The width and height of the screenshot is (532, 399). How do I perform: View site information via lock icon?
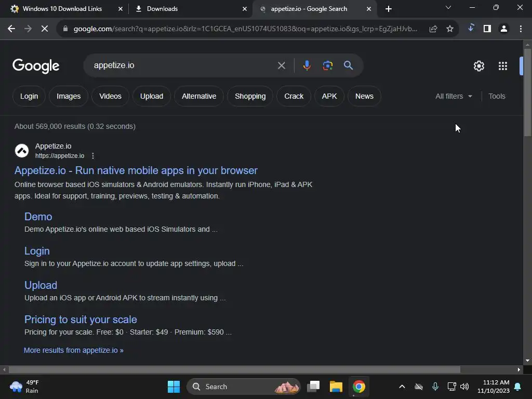65,29
